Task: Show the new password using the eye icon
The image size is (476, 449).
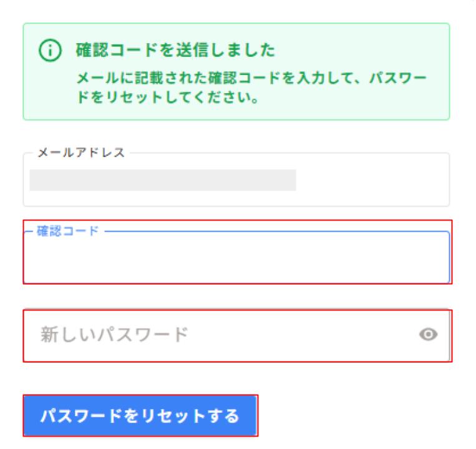Action: (x=428, y=335)
